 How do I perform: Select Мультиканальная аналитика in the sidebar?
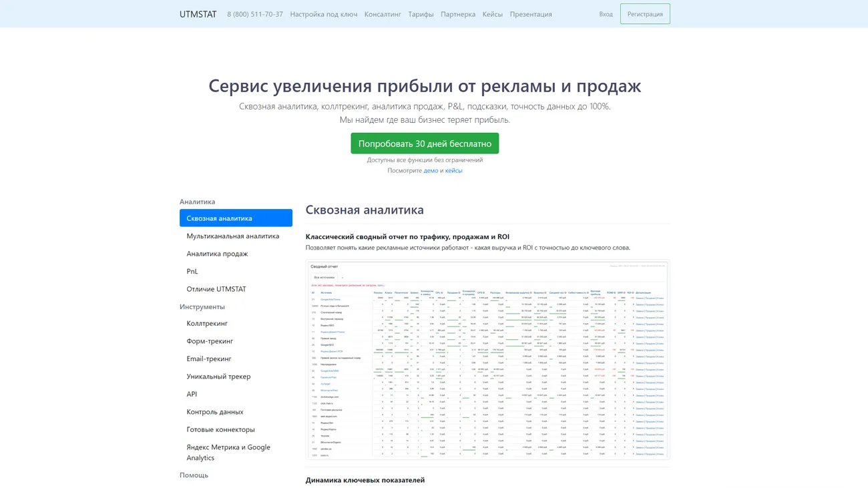(233, 236)
